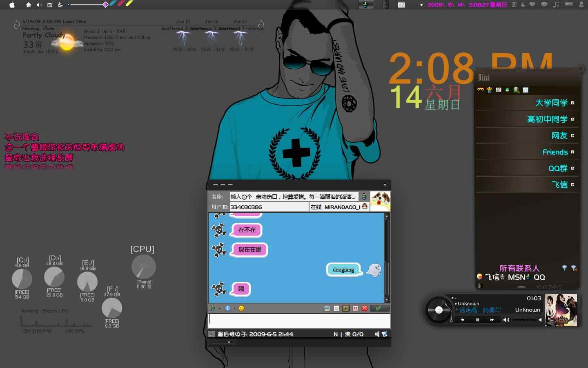Click the ID card icon in Biizi toolbar
This screenshot has height=368, width=588.
tap(499, 90)
